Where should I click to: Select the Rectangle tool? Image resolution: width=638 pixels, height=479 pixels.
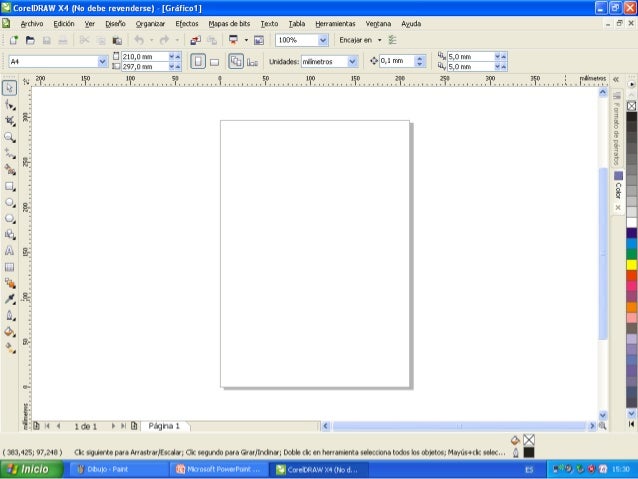coord(10,186)
